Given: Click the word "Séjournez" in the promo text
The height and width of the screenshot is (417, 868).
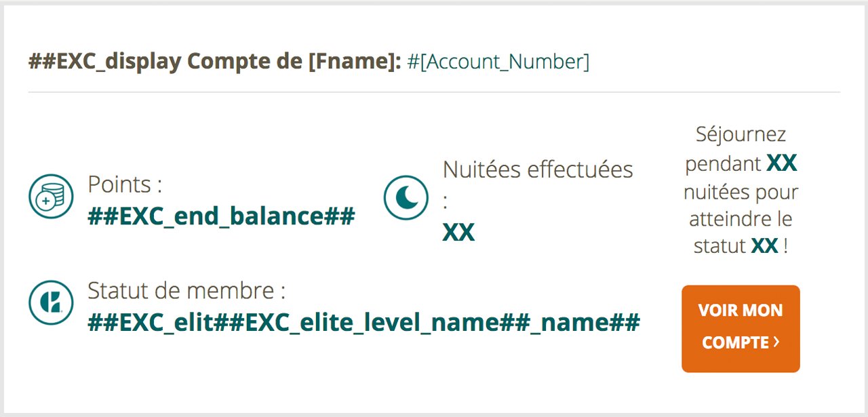Looking at the screenshot, I should [741, 134].
